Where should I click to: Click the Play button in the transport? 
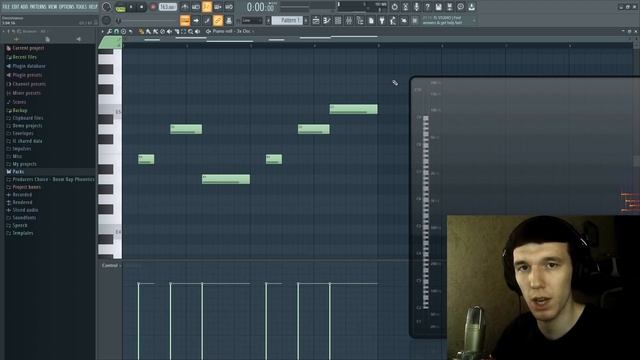(131, 7)
